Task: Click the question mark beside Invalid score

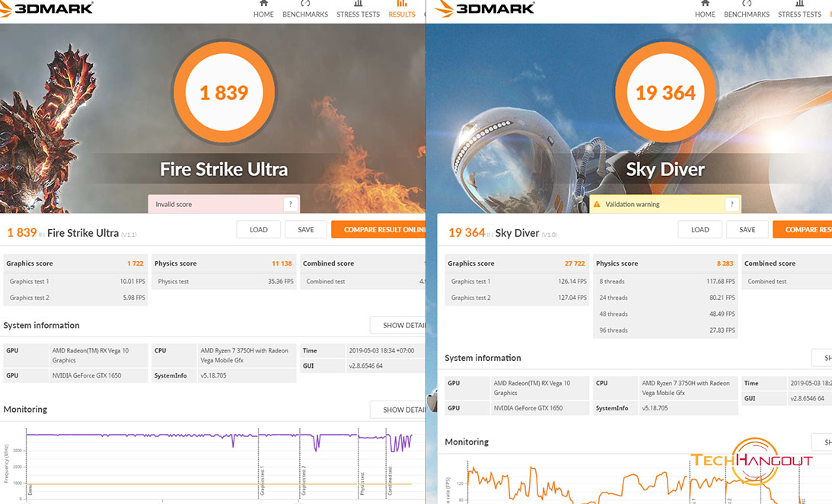Action: tap(290, 204)
